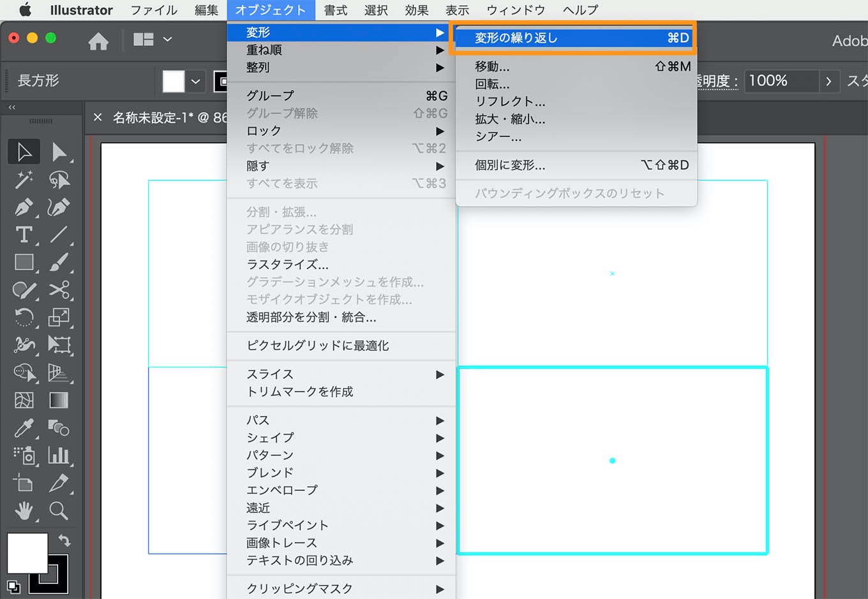The height and width of the screenshot is (599, 868).
Task: Click the opacity 100% field
Action: [781, 81]
